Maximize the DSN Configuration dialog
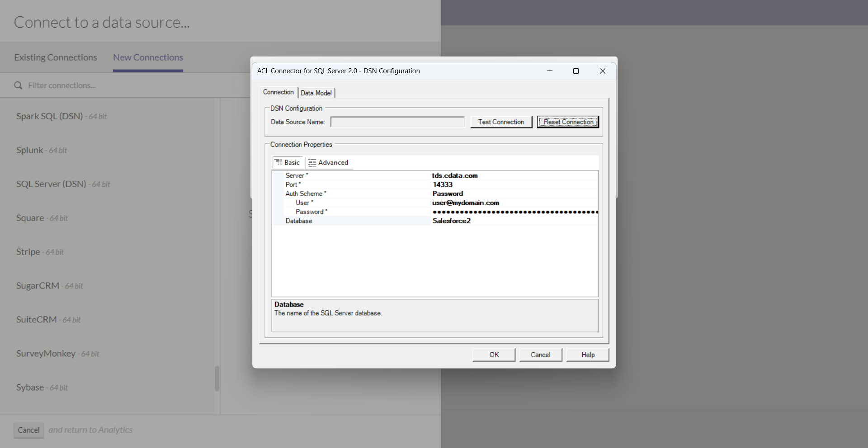The width and height of the screenshot is (868, 448). coord(576,71)
